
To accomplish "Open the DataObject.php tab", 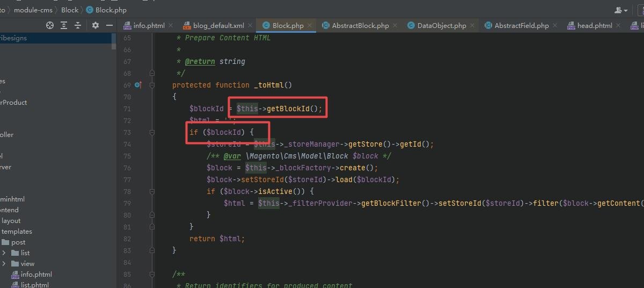I will coord(441,25).
